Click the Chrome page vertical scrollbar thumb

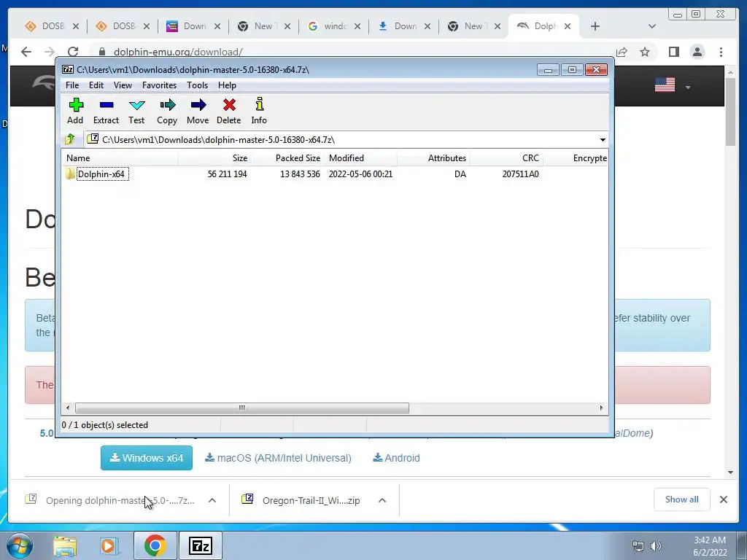coord(730,112)
